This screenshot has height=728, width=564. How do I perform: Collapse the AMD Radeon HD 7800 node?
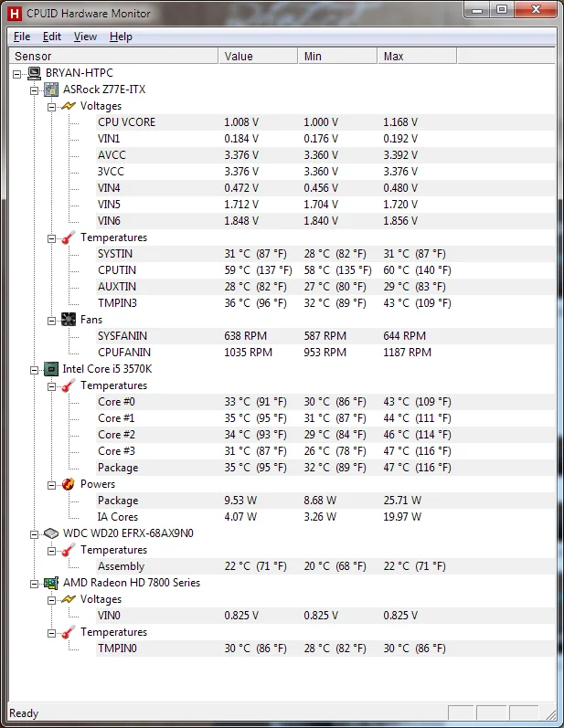point(35,584)
